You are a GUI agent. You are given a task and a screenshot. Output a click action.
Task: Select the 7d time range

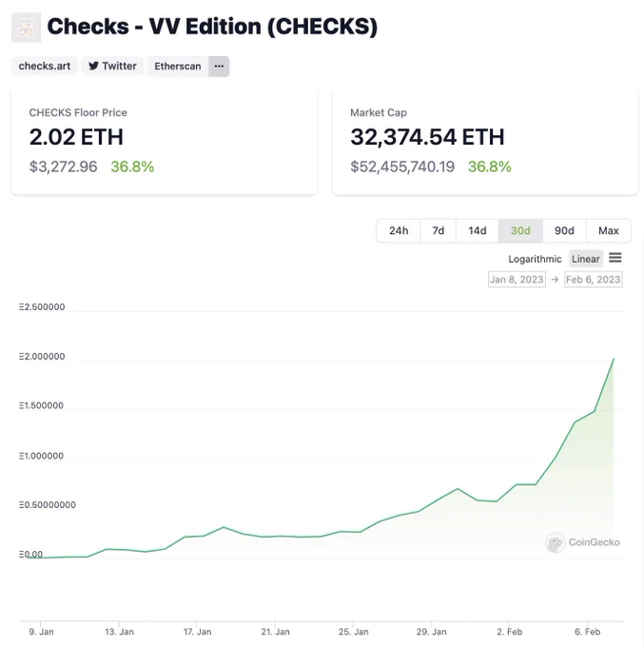(x=439, y=230)
